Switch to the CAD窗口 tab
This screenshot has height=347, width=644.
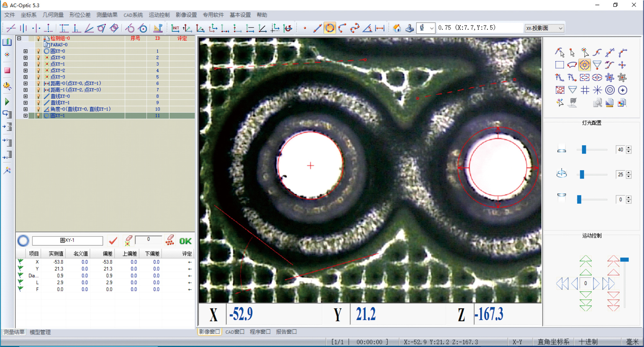pos(235,332)
